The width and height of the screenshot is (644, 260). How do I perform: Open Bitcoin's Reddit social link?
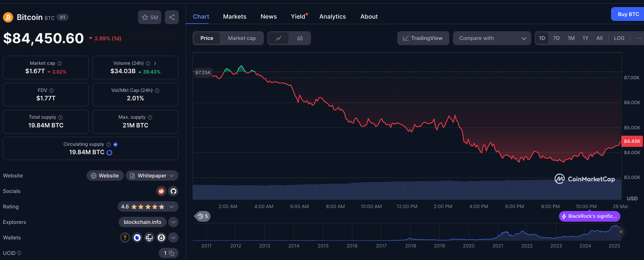(x=161, y=191)
